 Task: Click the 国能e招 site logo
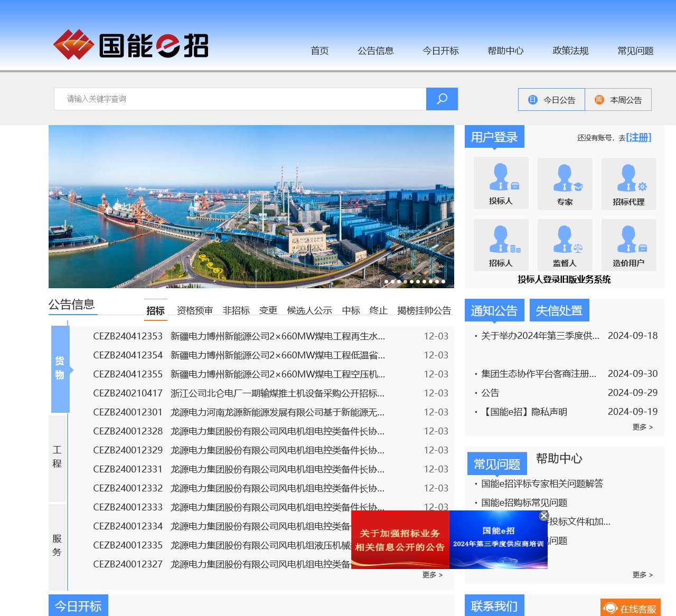[131, 45]
